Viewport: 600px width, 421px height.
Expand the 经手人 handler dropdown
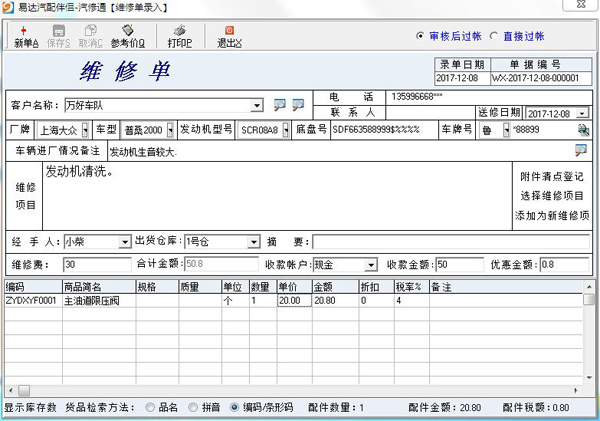(124, 242)
